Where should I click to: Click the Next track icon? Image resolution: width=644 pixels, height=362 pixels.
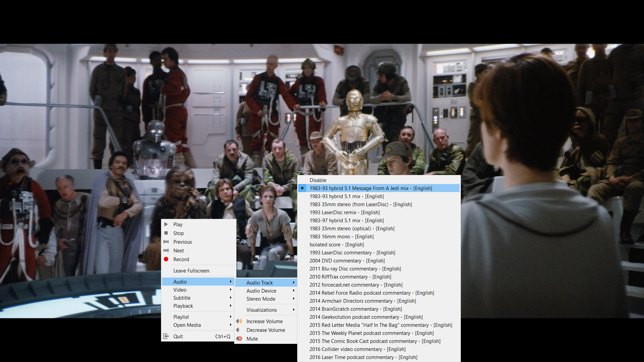(166, 250)
